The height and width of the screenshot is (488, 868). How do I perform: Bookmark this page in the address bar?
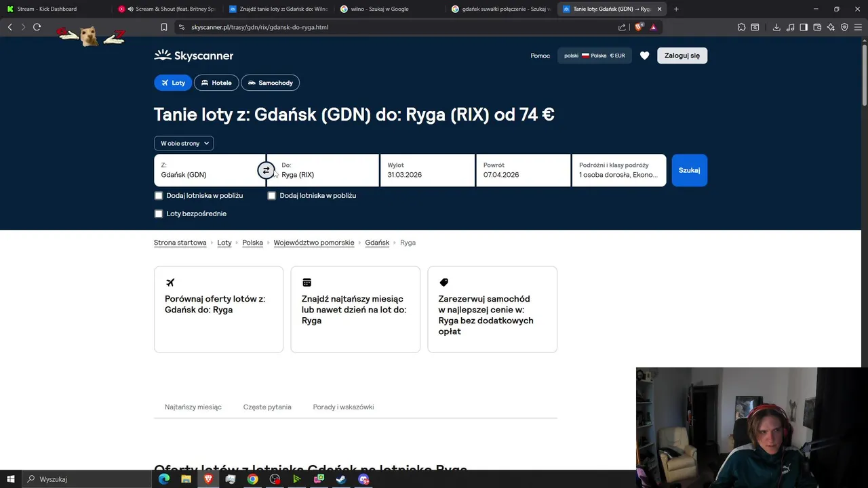click(x=164, y=27)
